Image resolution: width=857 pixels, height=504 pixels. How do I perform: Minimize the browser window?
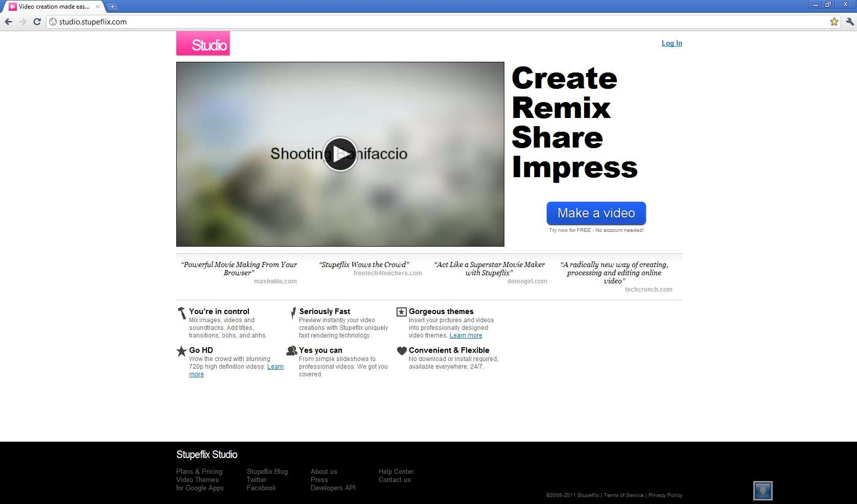point(815,4)
